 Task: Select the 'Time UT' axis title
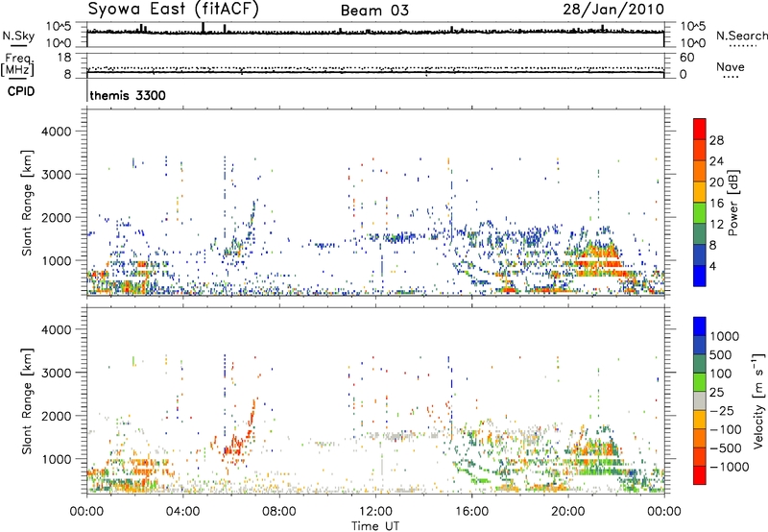pos(375,526)
